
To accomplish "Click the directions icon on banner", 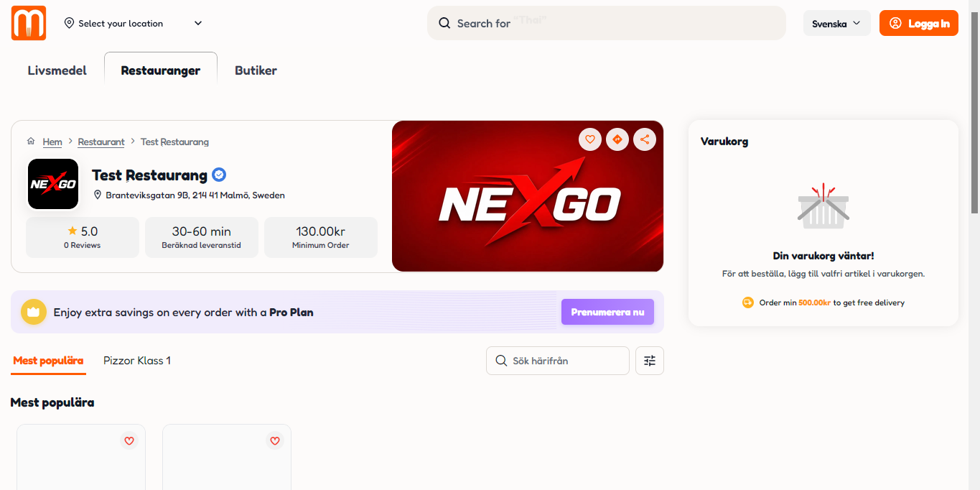I will click(617, 139).
